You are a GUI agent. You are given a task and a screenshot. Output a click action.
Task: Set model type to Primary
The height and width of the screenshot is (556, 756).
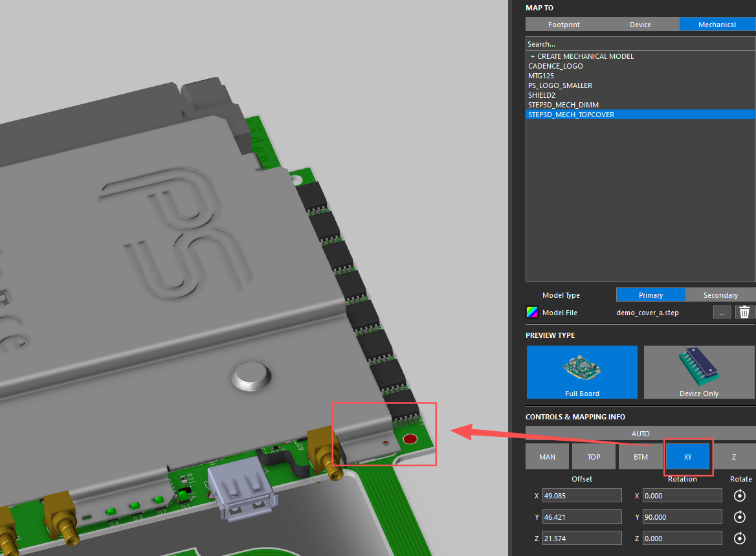(x=650, y=295)
